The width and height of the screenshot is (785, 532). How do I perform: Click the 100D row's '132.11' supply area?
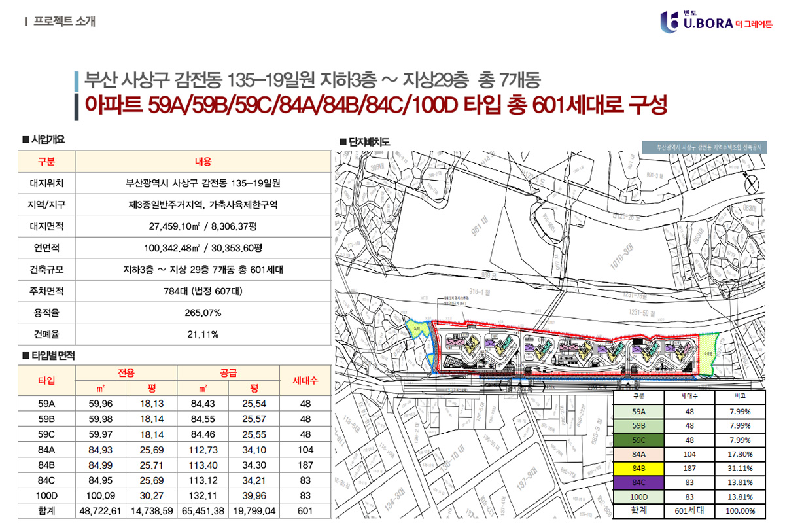click(x=203, y=495)
